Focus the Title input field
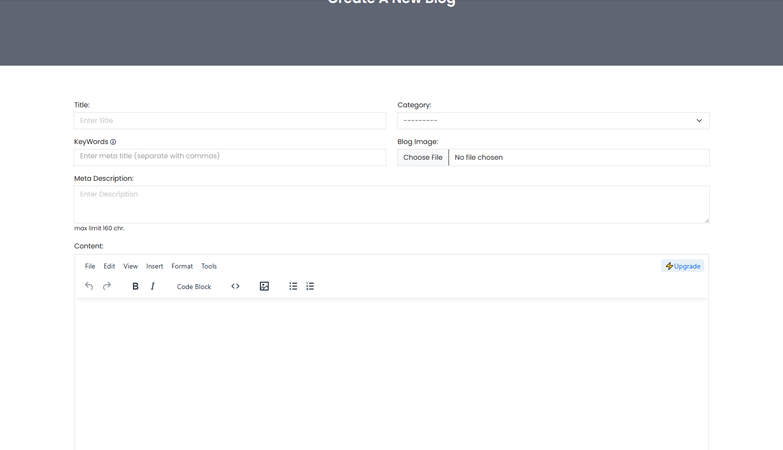 230,121
